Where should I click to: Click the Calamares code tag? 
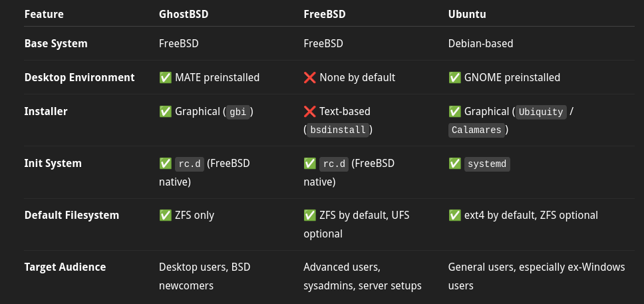[x=476, y=130]
